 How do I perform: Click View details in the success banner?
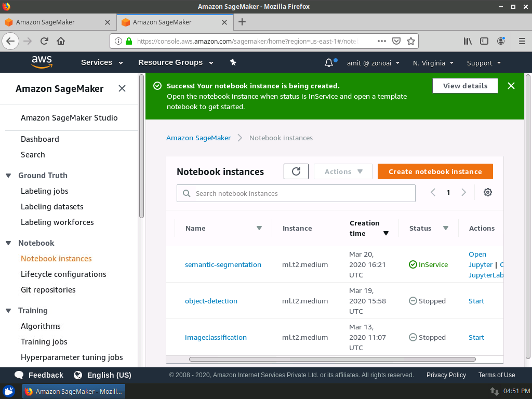click(465, 86)
